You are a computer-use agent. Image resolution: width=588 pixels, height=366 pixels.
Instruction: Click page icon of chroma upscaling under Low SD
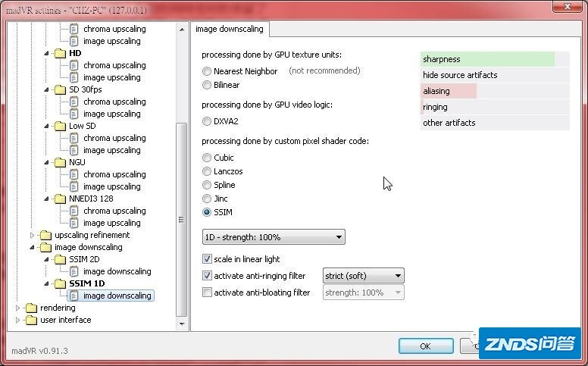point(74,138)
